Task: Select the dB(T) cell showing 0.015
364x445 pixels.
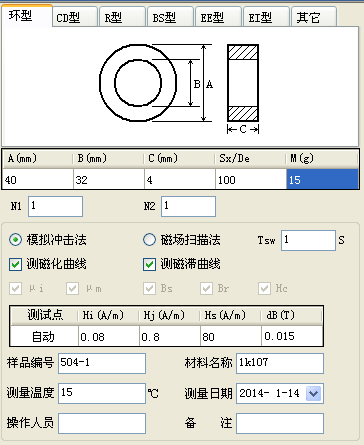Action: tap(292, 336)
